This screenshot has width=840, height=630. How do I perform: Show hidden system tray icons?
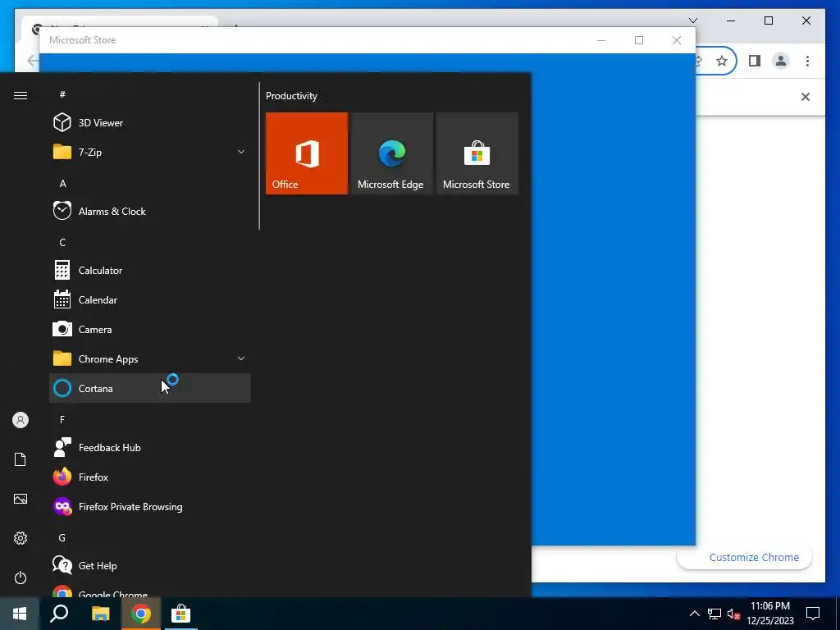coord(694,614)
